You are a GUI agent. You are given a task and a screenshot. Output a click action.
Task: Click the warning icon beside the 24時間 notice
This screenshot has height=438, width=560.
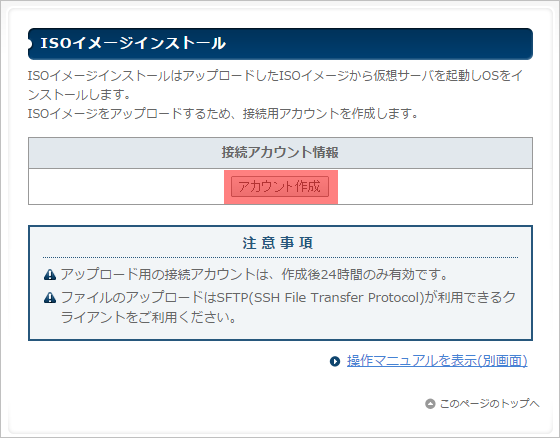(50, 274)
